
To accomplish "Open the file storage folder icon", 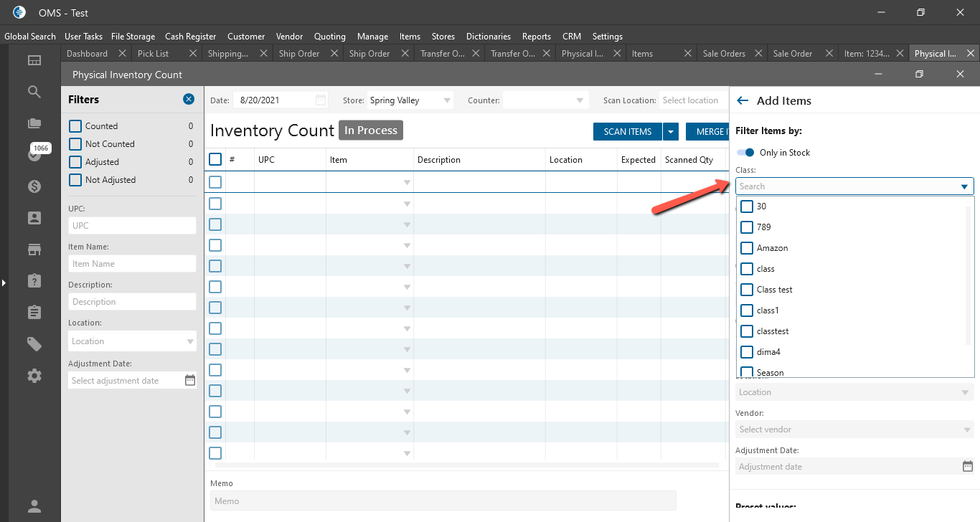I will 34,123.
